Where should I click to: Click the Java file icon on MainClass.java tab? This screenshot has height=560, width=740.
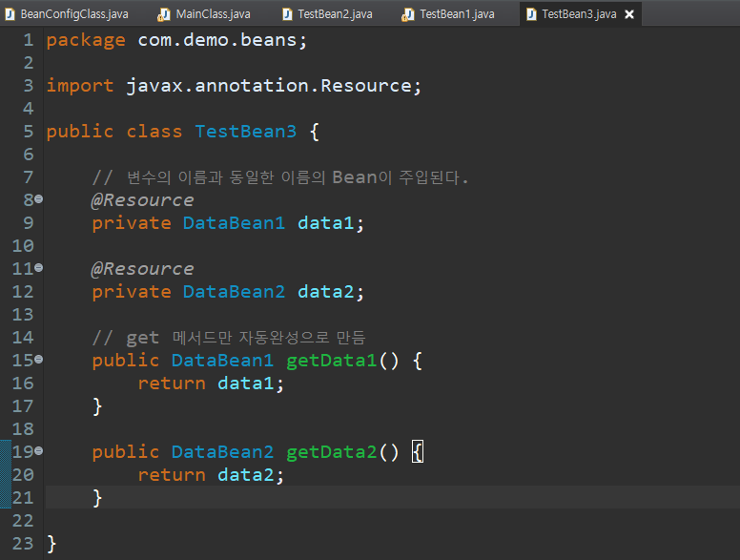point(164,14)
